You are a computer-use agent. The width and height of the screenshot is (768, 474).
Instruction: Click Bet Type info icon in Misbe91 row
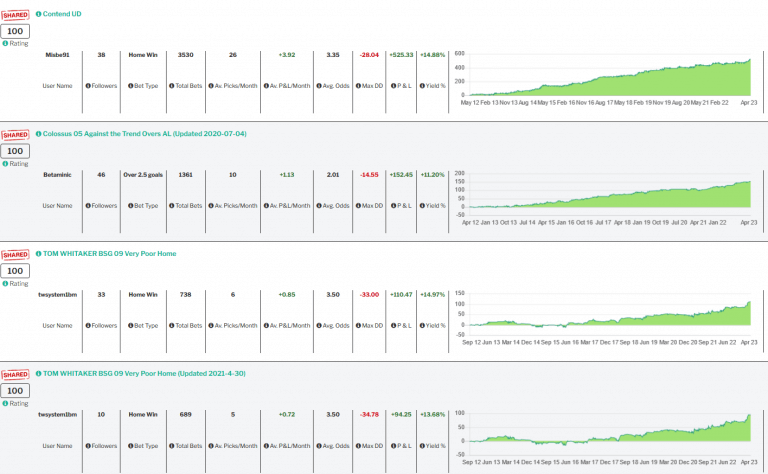tap(131, 86)
